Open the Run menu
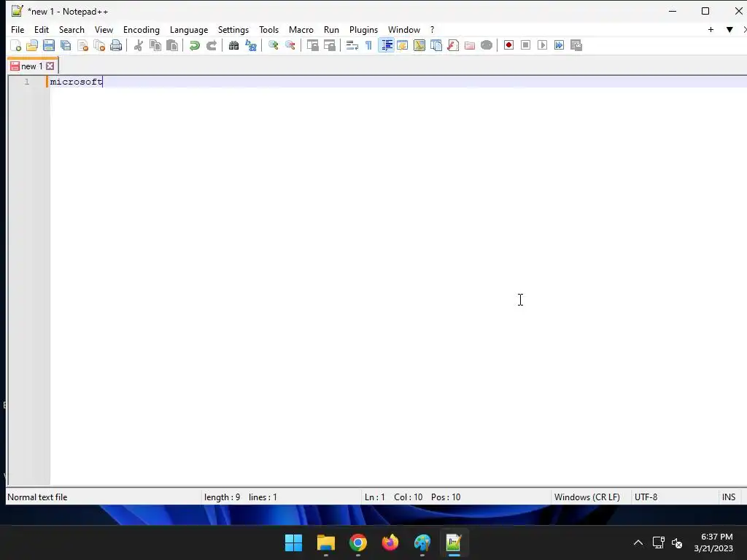Screen dimensions: 747x560 332,29
